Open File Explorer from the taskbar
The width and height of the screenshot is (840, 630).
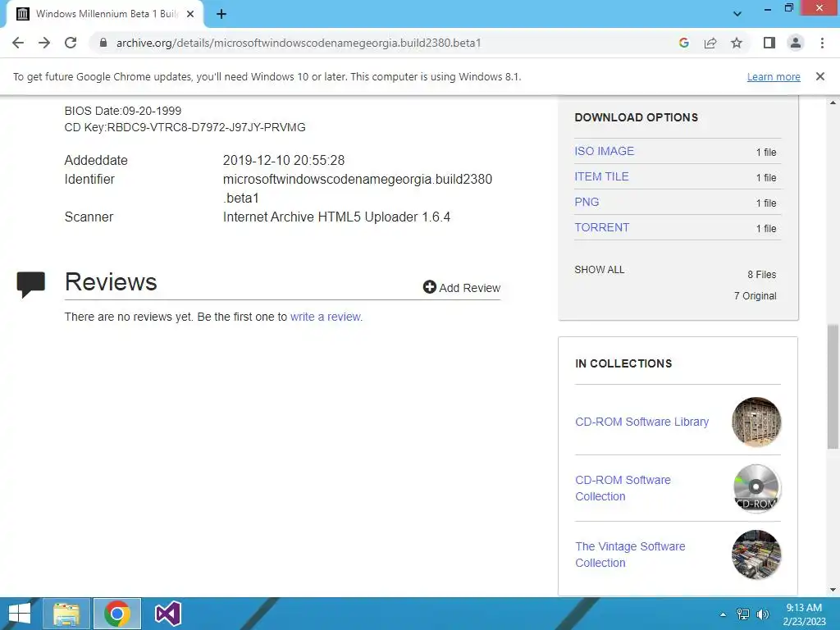(66, 614)
